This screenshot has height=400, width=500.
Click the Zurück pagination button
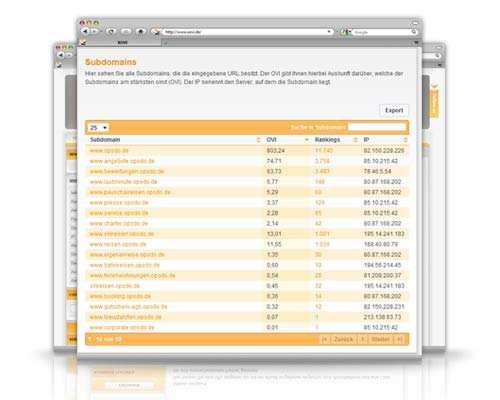point(343,339)
